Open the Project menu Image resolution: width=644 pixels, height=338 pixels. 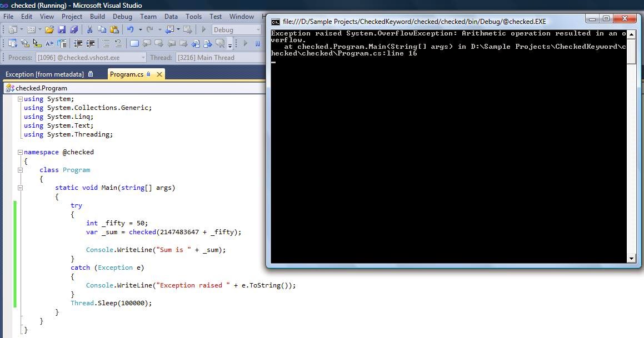[x=72, y=17]
